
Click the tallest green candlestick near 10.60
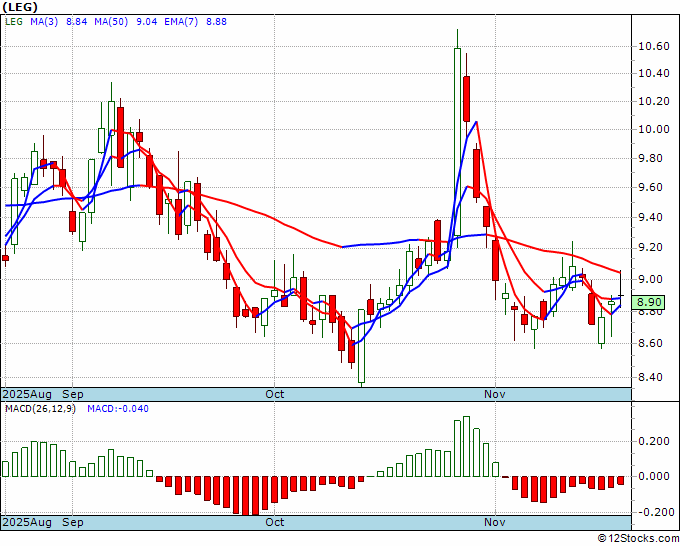click(457, 142)
